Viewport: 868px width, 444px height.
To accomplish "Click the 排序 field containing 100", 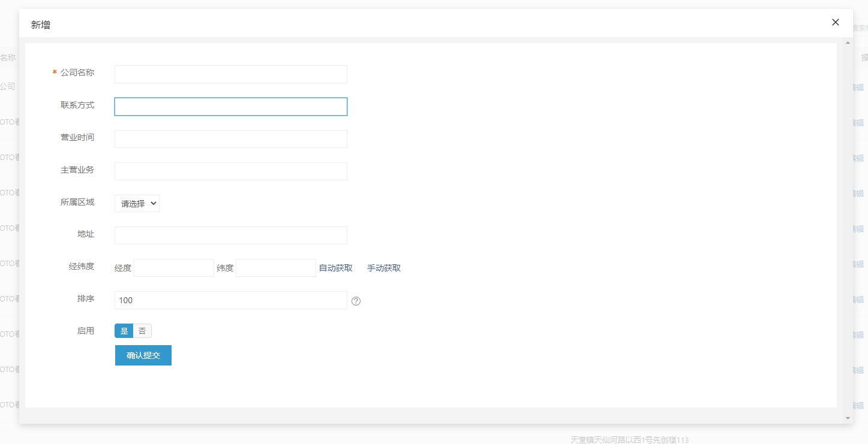I will [230, 300].
